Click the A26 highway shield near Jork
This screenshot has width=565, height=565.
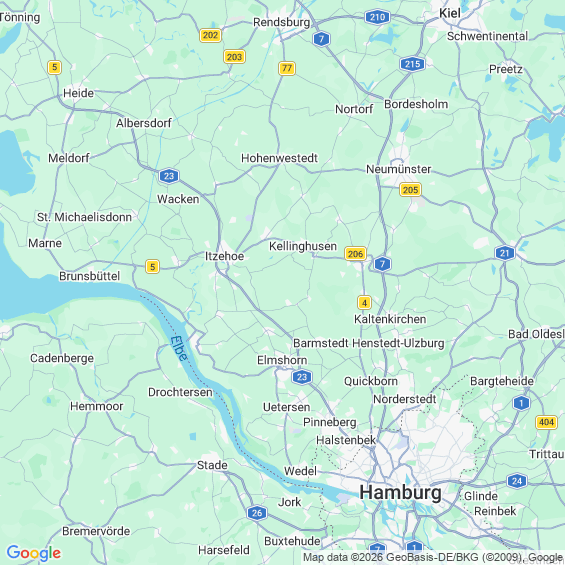point(257,513)
